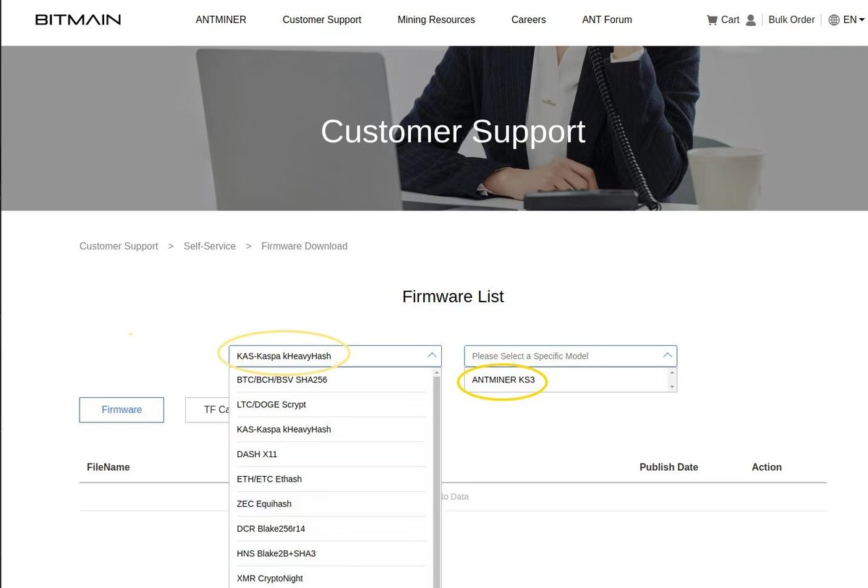
Task: Click the FileName column header
Action: point(109,467)
